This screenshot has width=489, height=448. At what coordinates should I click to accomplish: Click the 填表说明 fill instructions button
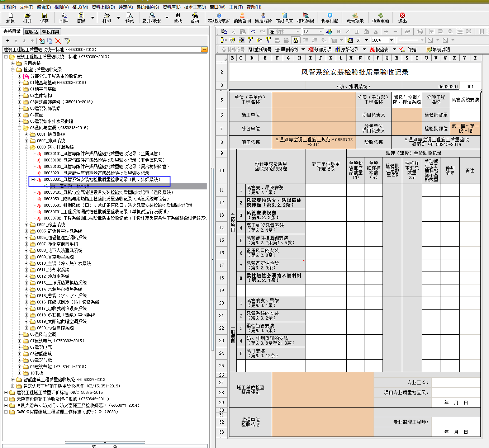(x=438, y=49)
